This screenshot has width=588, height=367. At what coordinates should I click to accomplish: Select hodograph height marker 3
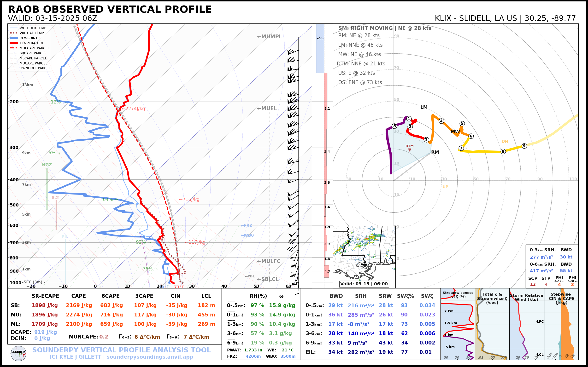click(426, 140)
